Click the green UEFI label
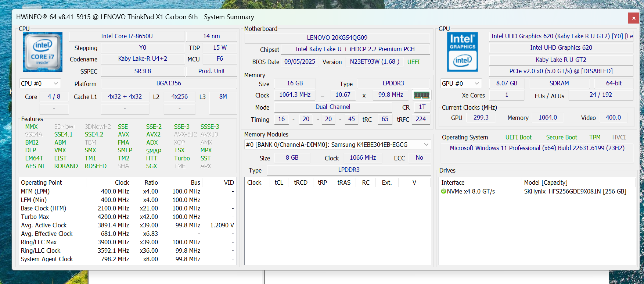This screenshot has width=644, height=284. [413, 62]
